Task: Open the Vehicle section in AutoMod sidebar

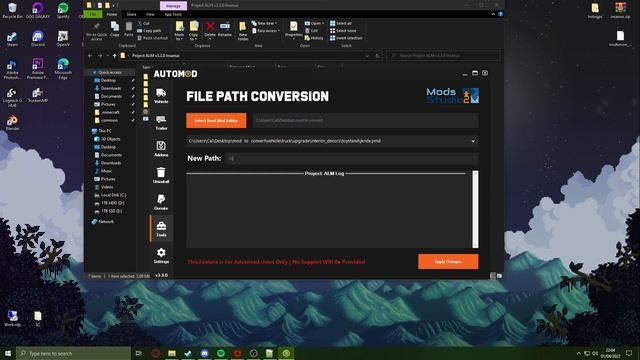Action: [x=161, y=96]
